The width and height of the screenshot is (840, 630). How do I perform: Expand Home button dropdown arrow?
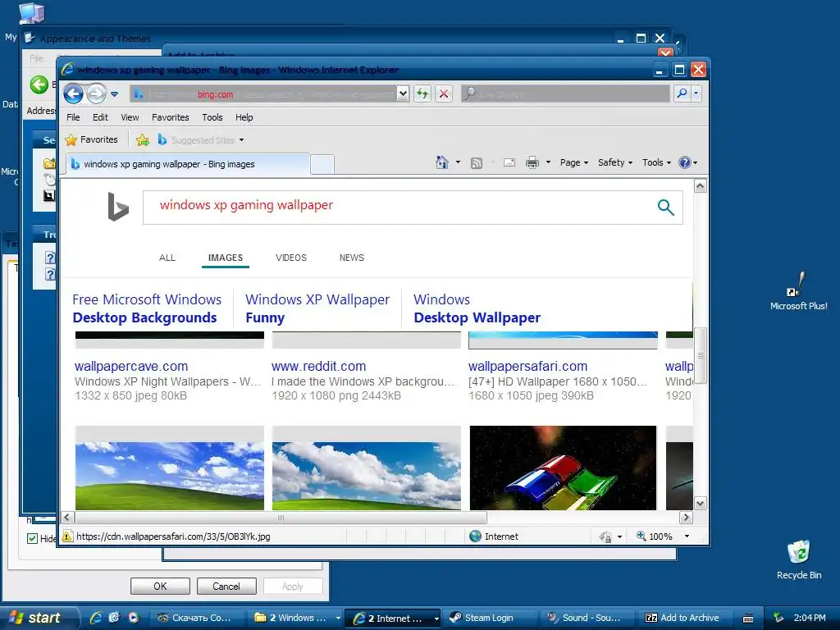pos(458,162)
